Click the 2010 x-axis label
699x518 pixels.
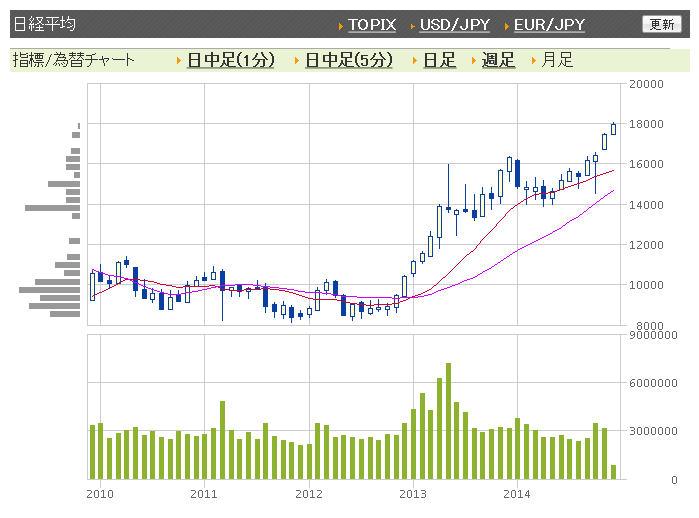[100, 494]
